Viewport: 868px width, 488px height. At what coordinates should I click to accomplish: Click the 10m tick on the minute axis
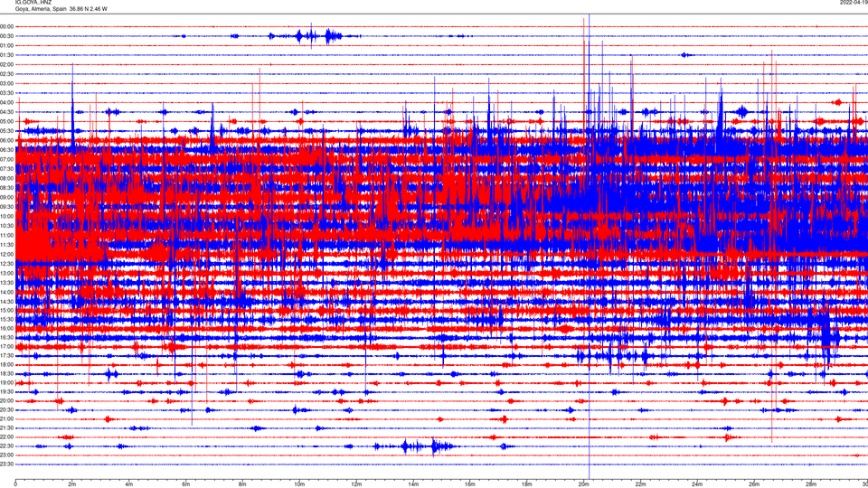299,484
